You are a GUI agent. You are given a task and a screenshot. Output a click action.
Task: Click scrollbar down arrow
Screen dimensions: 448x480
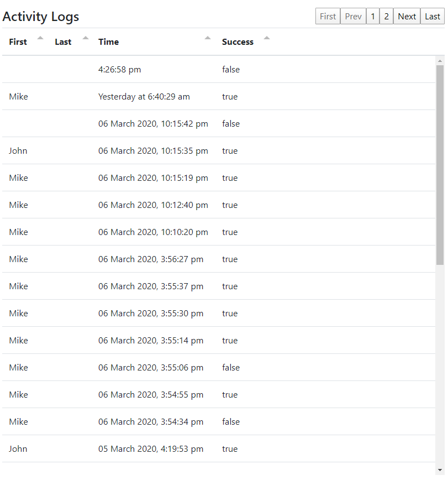(x=440, y=469)
